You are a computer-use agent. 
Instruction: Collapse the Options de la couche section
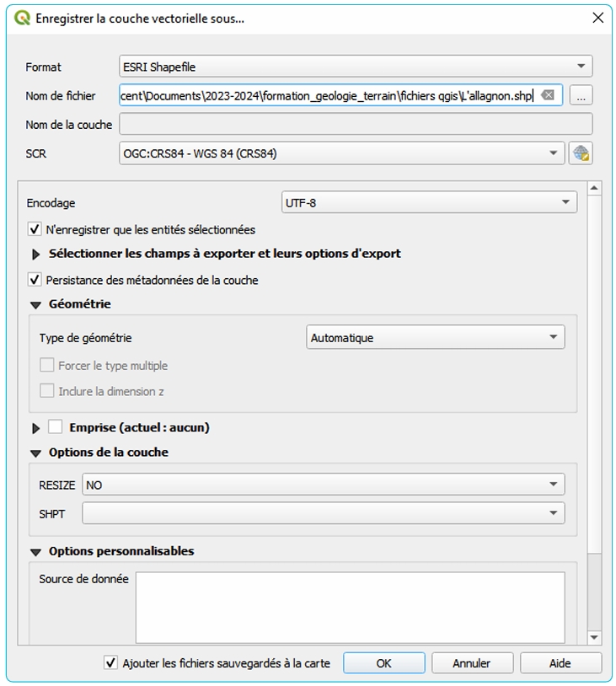click(35, 453)
